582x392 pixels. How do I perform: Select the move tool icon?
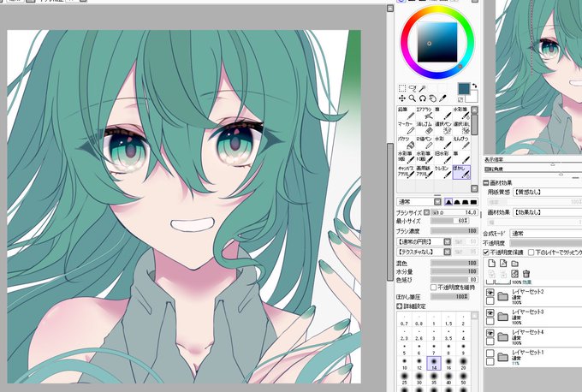coord(402,98)
